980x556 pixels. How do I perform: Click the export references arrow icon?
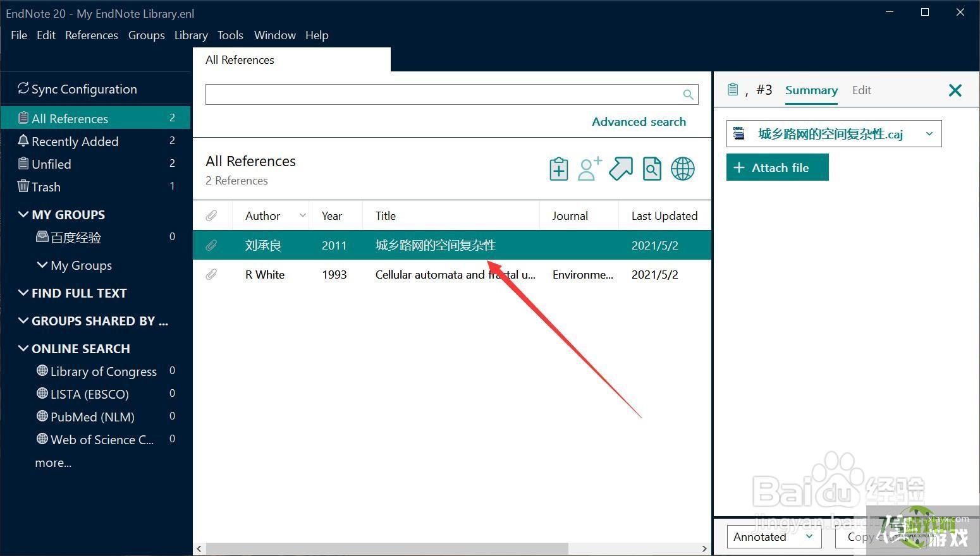(621, 169)
